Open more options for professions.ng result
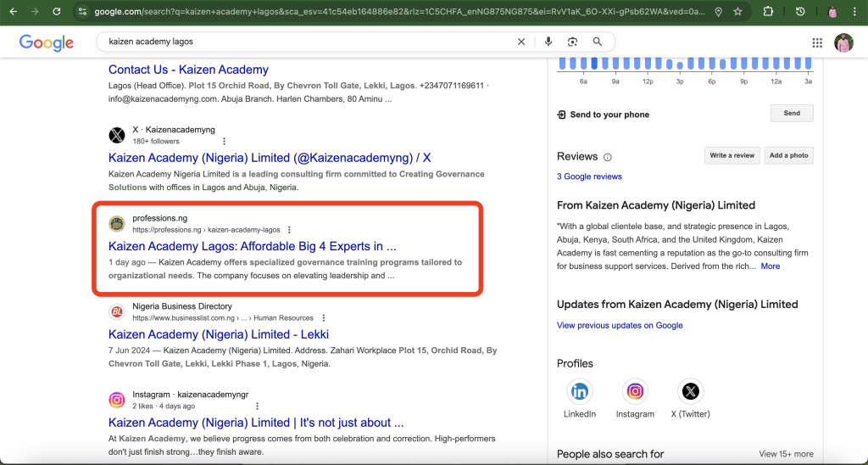 pos(289,229)
